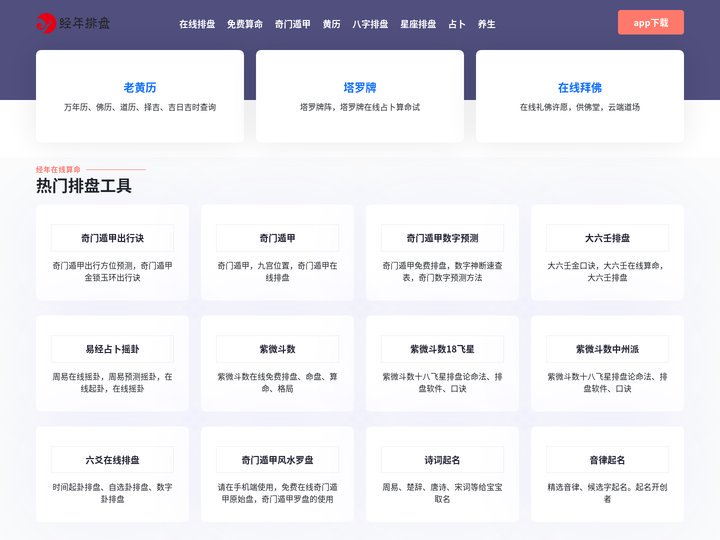
Task: Click the 奇门遁甲出行诀 tool button
Action: (x=112, y=238)
